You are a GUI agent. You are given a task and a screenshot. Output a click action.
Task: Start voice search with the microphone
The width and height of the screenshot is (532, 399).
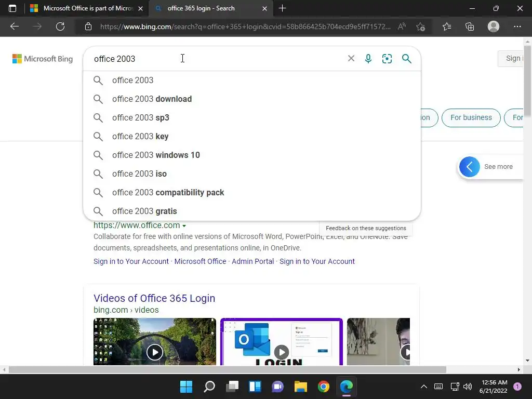(368, 59)
